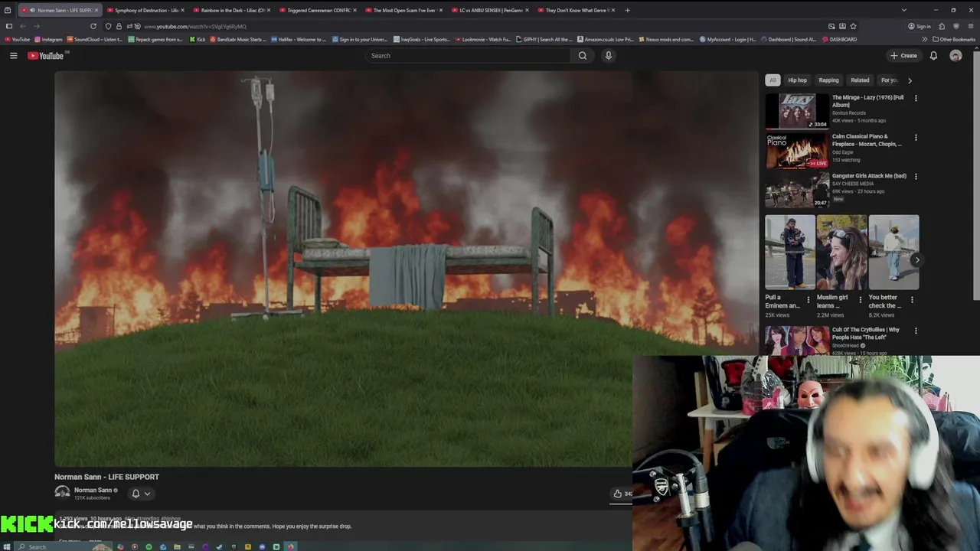
Task: Select the All filter chip
Action: (773, 80)
